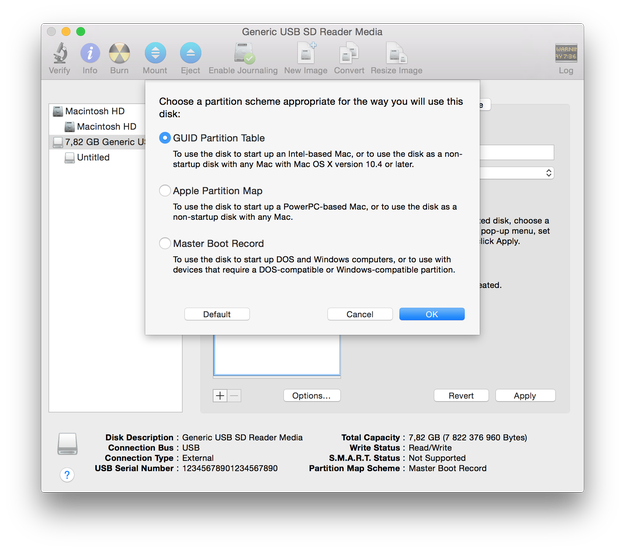625x551 pixels.
Task: Select the partition layout box
Action: tap(277, 355)
